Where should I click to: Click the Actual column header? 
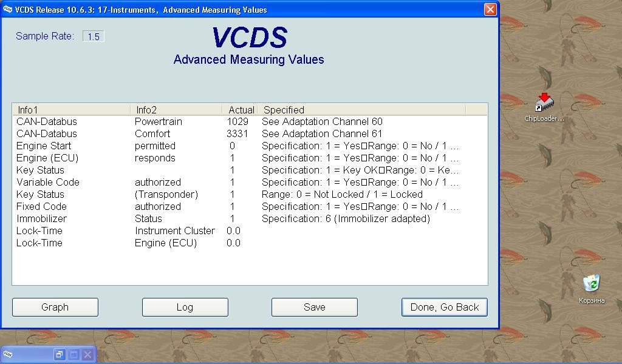(240, 110)
